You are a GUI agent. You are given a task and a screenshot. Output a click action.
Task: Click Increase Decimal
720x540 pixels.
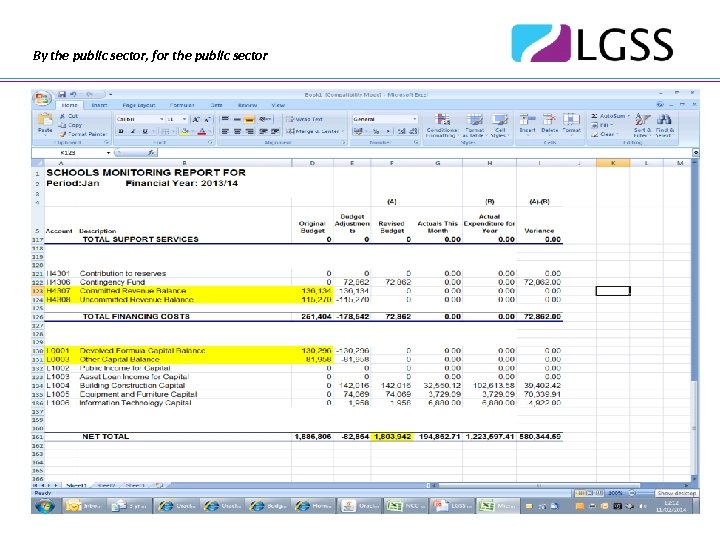pyautogui.click(x=402, y=131)
